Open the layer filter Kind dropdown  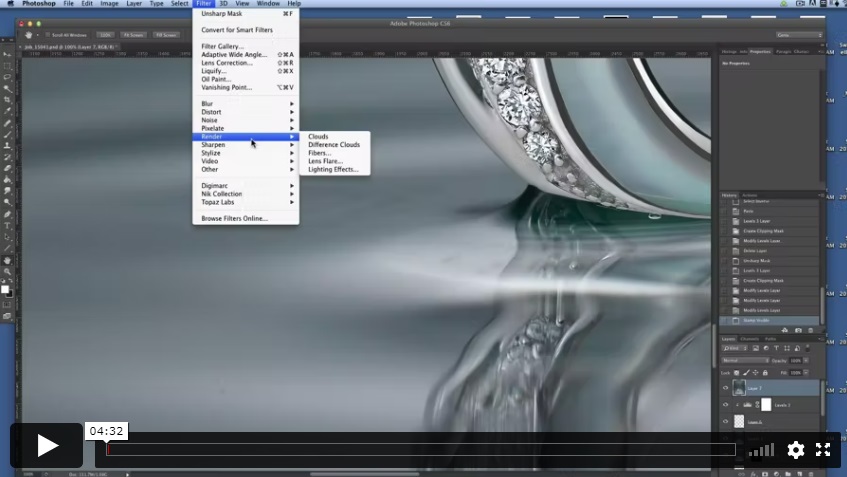coord(735,348)
